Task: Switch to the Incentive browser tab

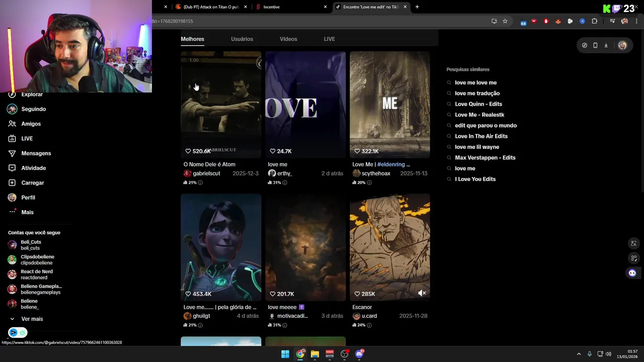Action: pyautogui.click(x=291, y=7)
